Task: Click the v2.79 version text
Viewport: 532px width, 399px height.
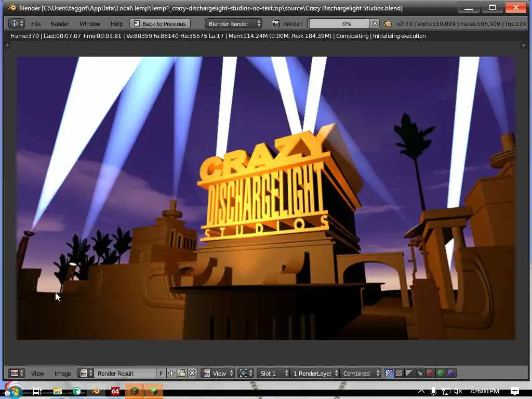Action: click(x=404, y=24)
